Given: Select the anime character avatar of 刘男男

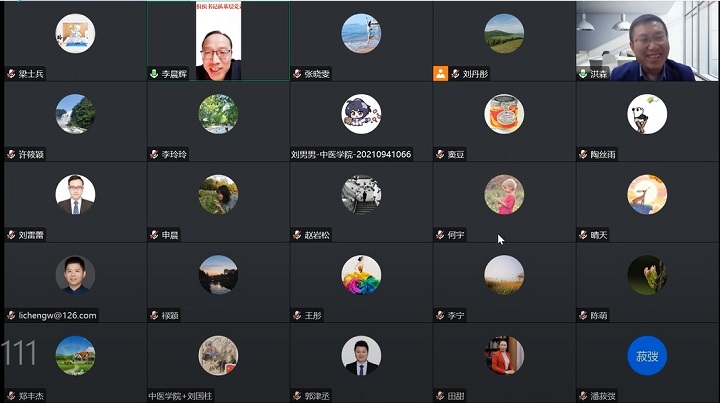Looking at the screenshot, I should [x=361, y=114].
